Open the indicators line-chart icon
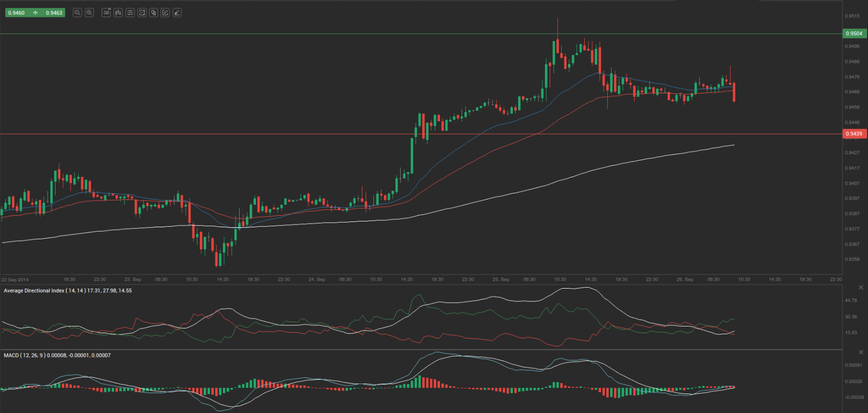The height and width of the screenshot is (413, 868). tap(142, 13)
